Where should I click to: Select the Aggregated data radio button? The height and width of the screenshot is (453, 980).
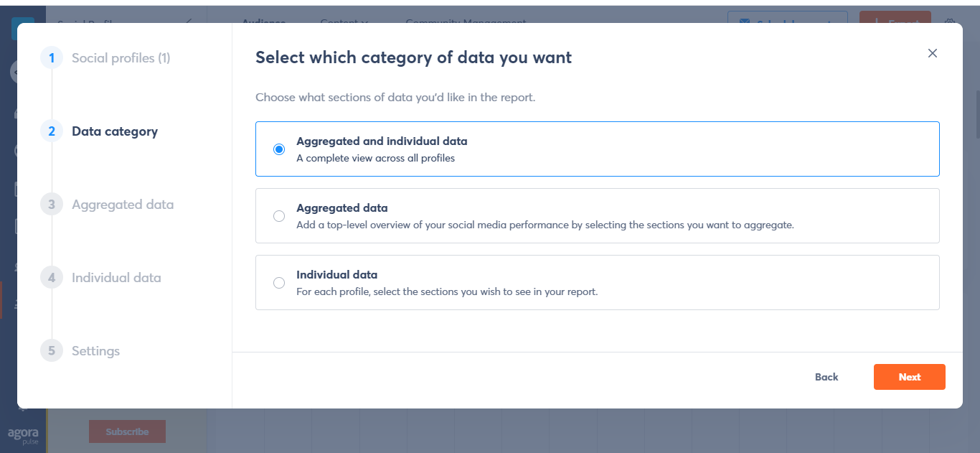click(x=279, y=216)
